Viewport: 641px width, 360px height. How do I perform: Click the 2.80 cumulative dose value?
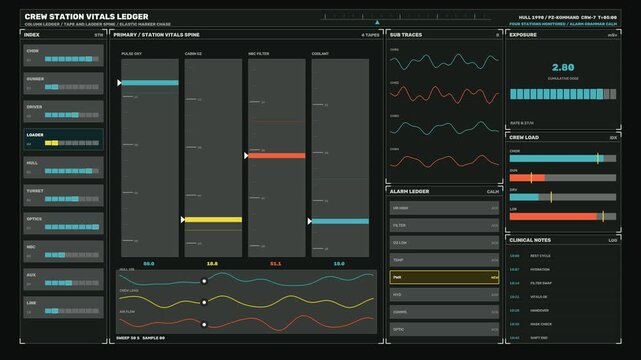(x=563, y=67)
